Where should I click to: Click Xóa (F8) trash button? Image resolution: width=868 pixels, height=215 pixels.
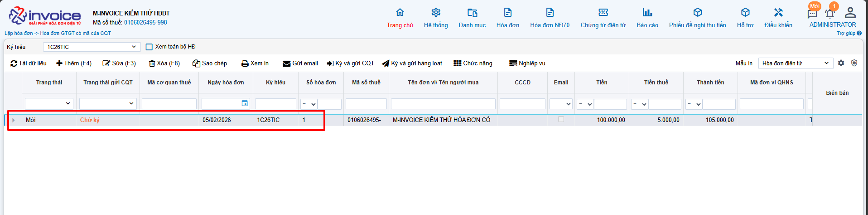164,64
